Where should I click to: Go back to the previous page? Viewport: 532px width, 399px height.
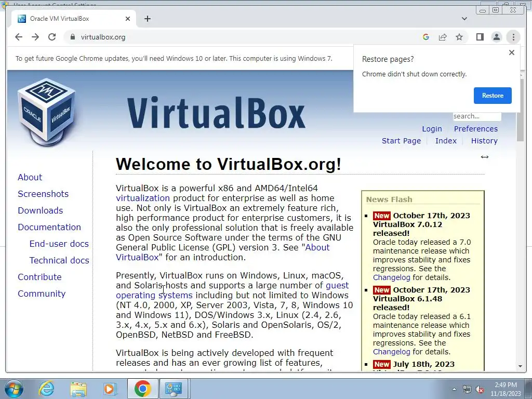coord(19,37)
